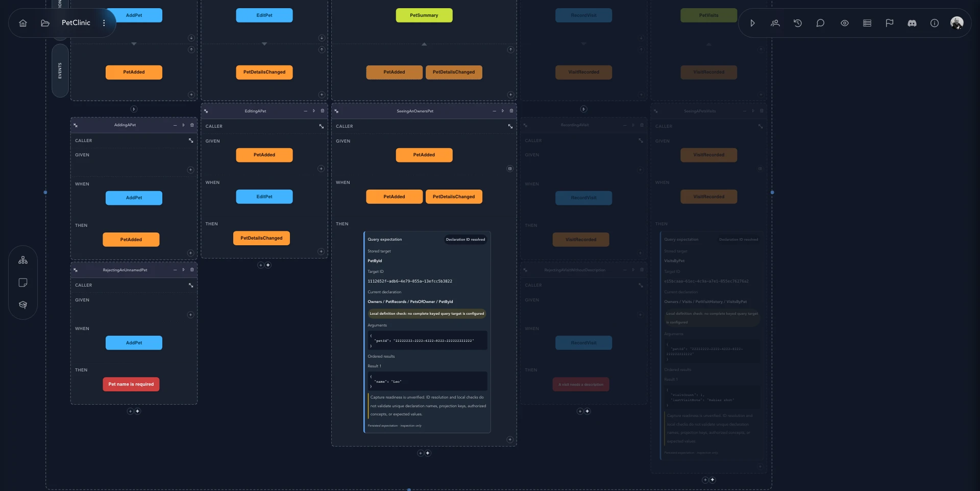This screenshot has height=491, width=980.
Task: Go to the home screen icon
Action: point(23,23)
